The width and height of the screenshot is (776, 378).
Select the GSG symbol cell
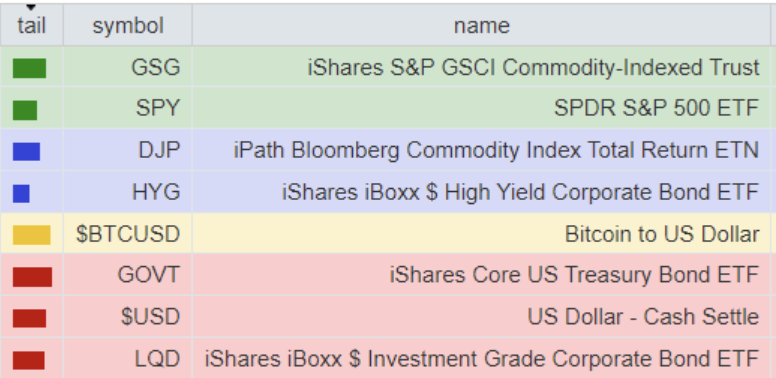pyautogui.click(x=128, y=67)
